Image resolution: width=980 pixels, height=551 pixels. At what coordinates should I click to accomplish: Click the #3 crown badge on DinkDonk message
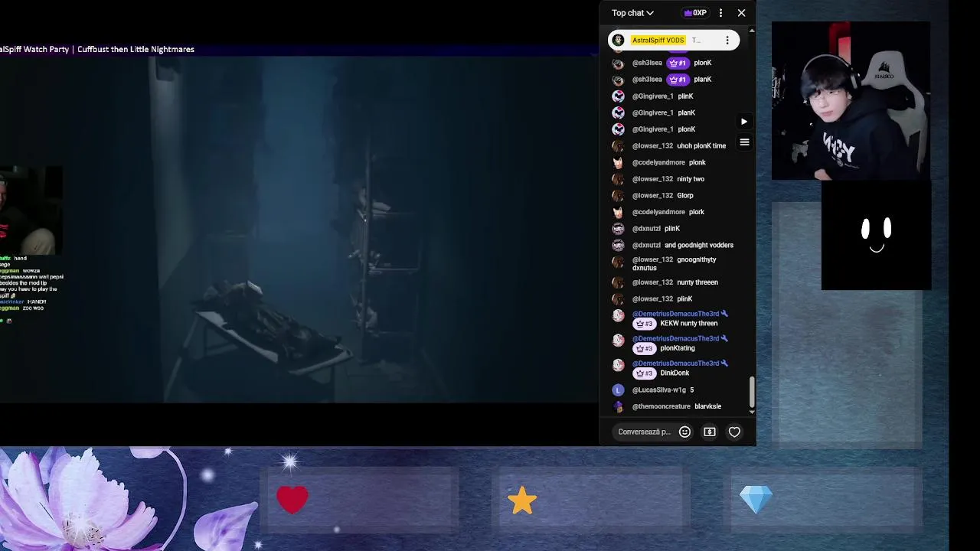645,373
